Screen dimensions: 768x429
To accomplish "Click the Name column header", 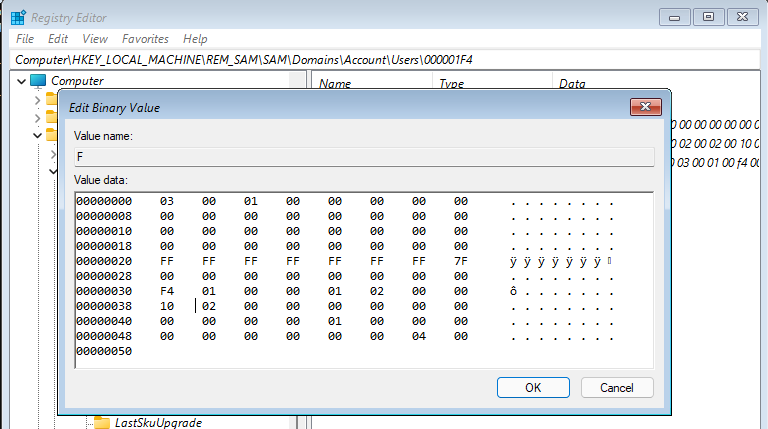I will 335,84.
